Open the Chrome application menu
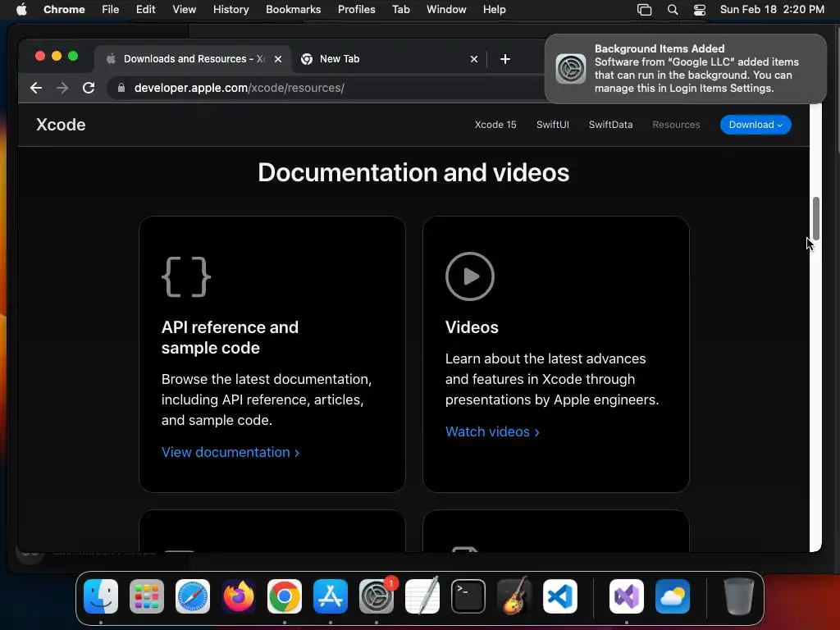840x630 pixels. click(x=64, y=10)
